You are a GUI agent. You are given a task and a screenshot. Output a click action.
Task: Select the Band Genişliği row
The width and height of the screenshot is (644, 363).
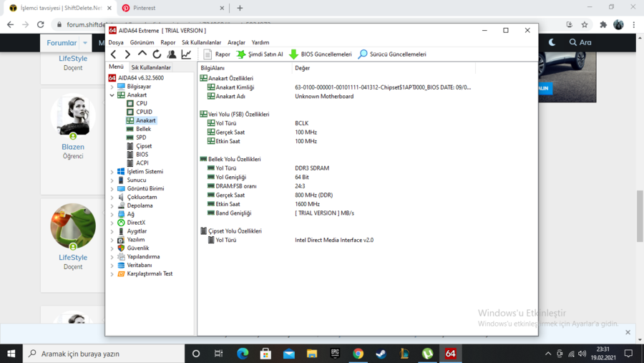tap(280, 213)
